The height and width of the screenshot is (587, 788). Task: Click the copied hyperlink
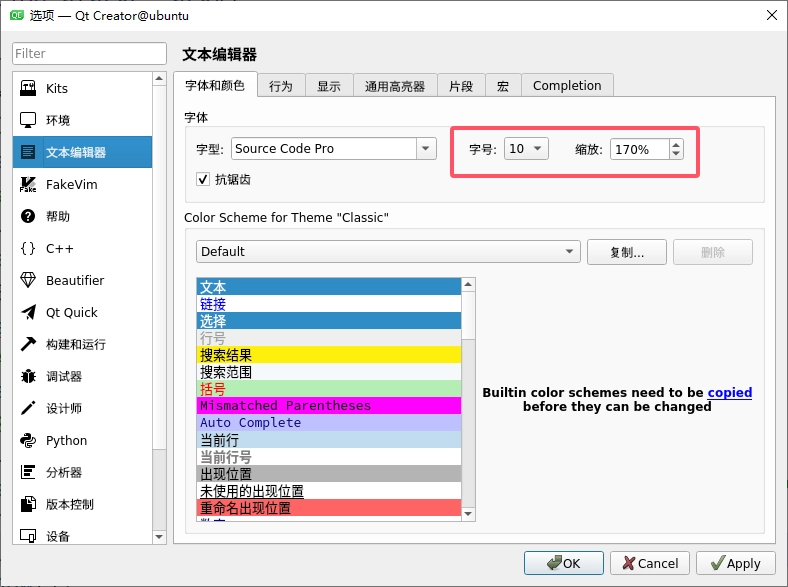tap(729, 393)
